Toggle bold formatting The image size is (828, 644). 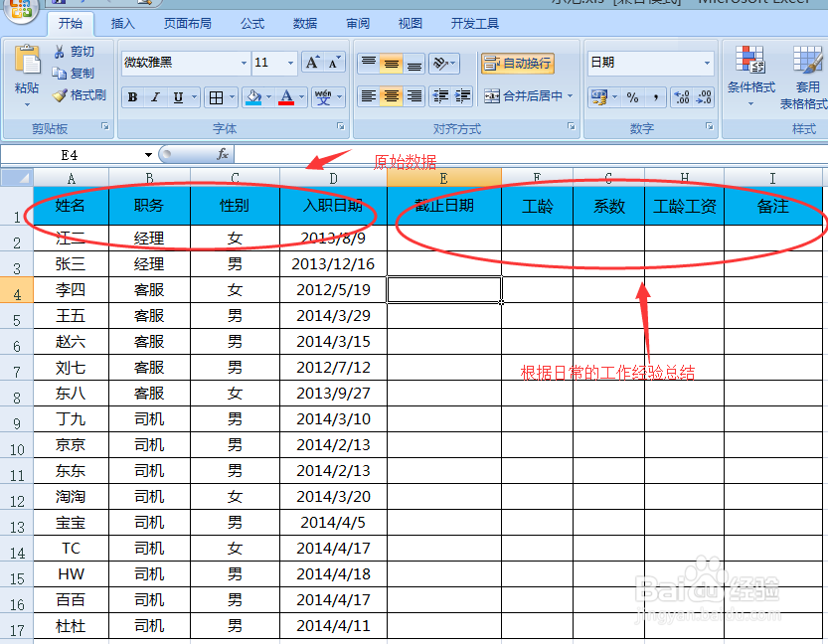[x=132, y=94]
